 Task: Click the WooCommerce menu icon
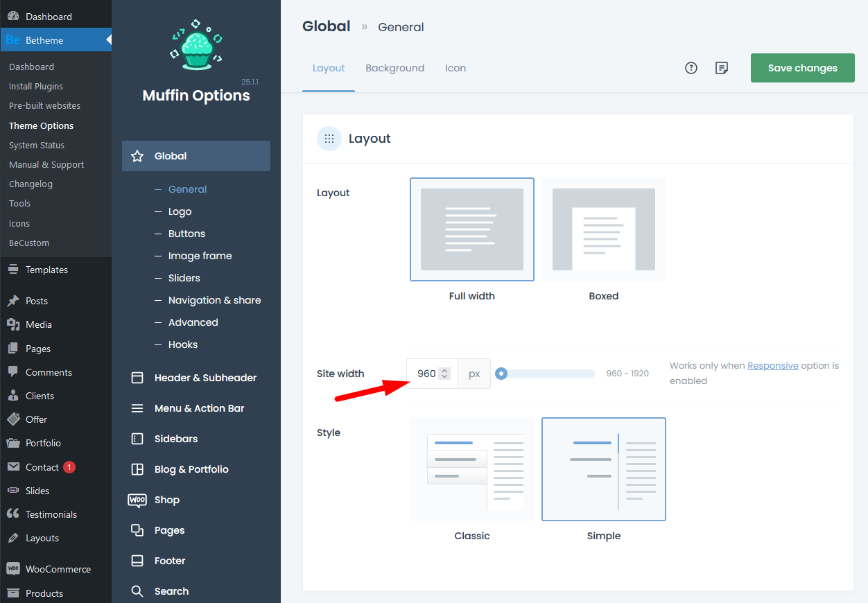(13, 569)
